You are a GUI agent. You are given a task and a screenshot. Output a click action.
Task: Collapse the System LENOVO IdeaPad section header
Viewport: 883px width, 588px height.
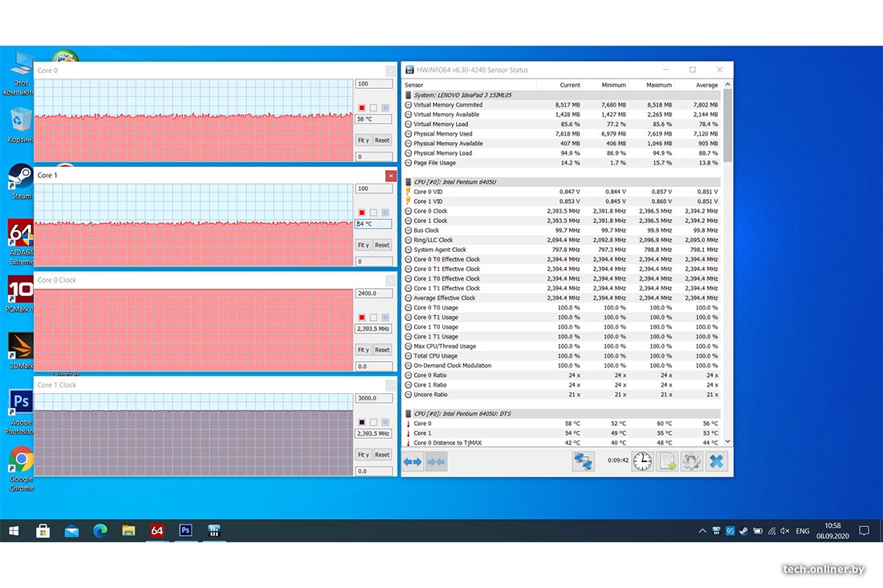(409, 95)
